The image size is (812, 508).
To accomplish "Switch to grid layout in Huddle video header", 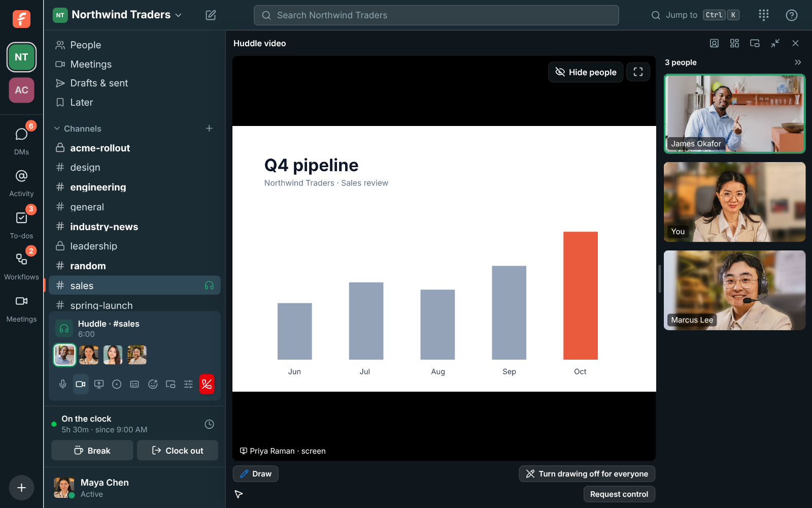I will click(x=734, y=43).
